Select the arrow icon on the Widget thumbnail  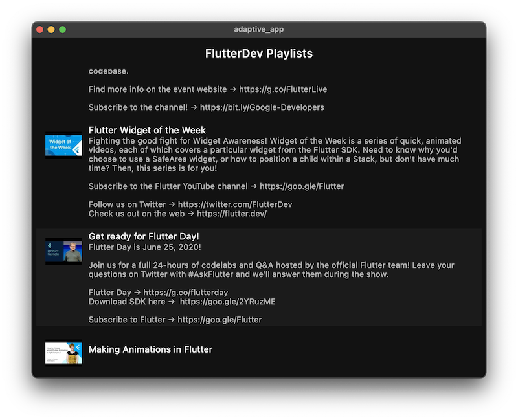(x=76, y=149)
